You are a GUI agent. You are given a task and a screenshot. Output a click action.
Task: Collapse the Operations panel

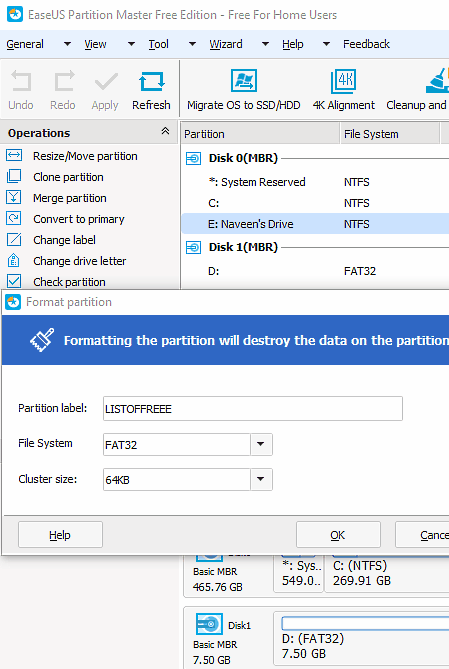[x=165, y=131]
